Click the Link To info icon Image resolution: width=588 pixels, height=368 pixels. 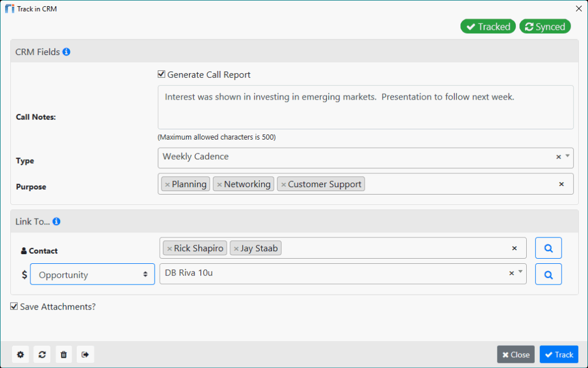tap(56, 221)
